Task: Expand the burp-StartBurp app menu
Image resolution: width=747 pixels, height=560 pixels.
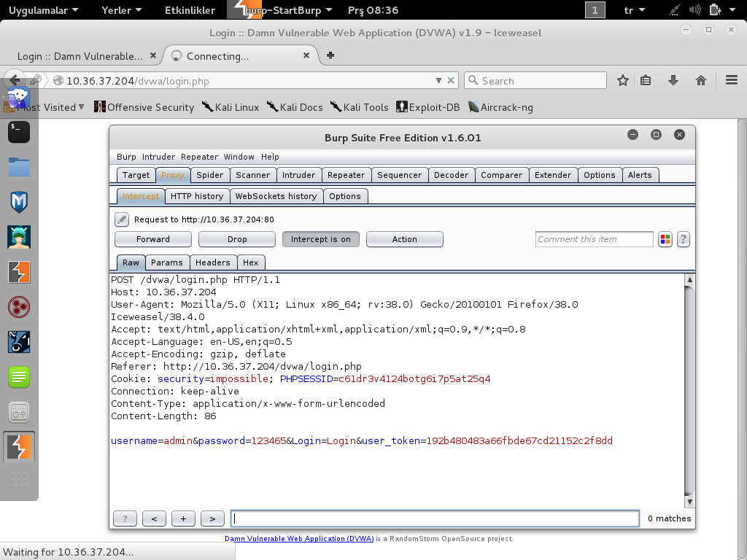Action: click(x=280, y=10)
